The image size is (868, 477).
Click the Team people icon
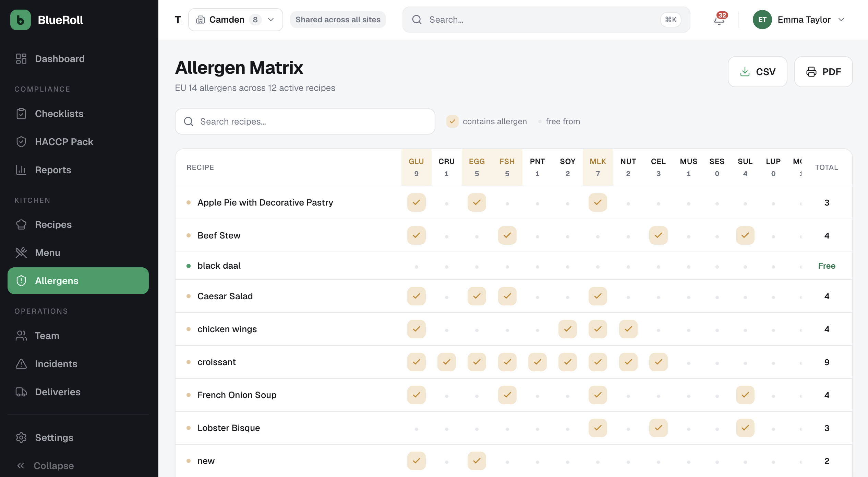click(x=21, y=336)
